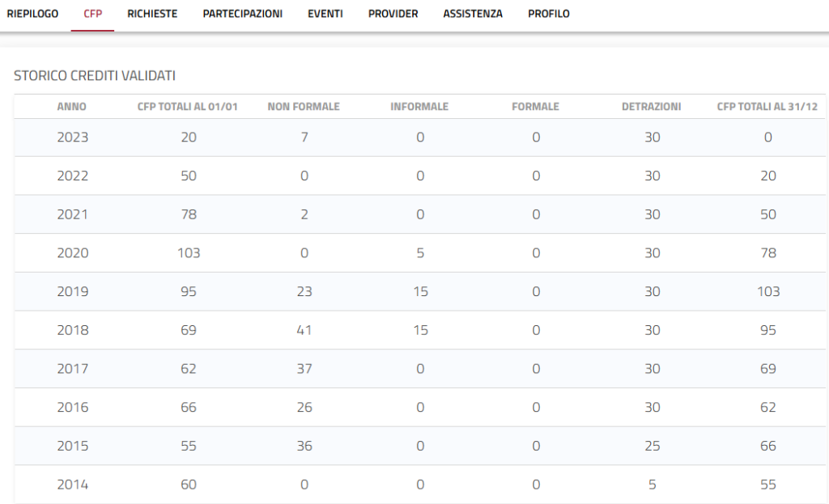Viewport: 829px width, 504px height.
Task: Click the STORICO CREDITI VALIDATI heading
Action: pos(95,75)
